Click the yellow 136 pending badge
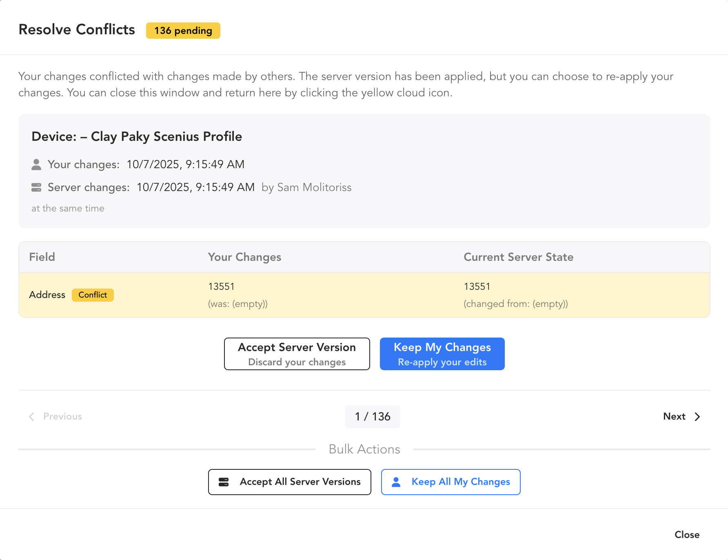 (x=183, y=31)
